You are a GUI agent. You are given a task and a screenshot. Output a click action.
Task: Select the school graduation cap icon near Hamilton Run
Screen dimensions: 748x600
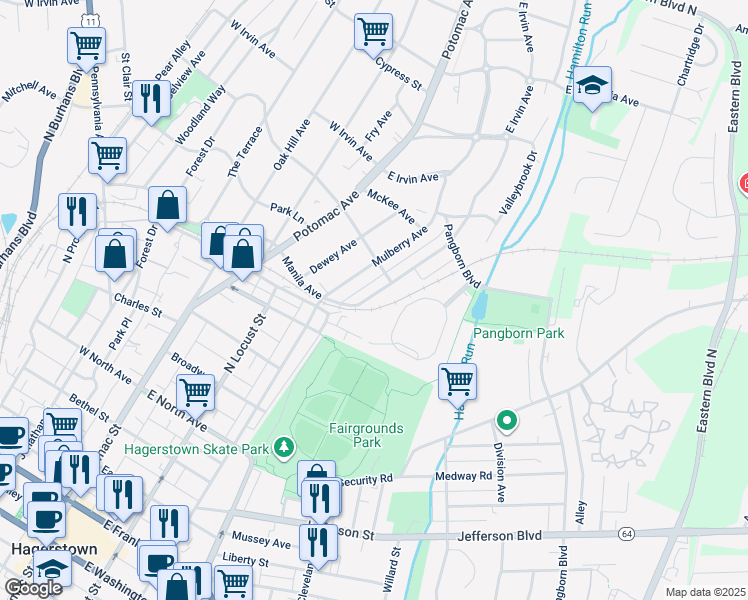[593, 85]
